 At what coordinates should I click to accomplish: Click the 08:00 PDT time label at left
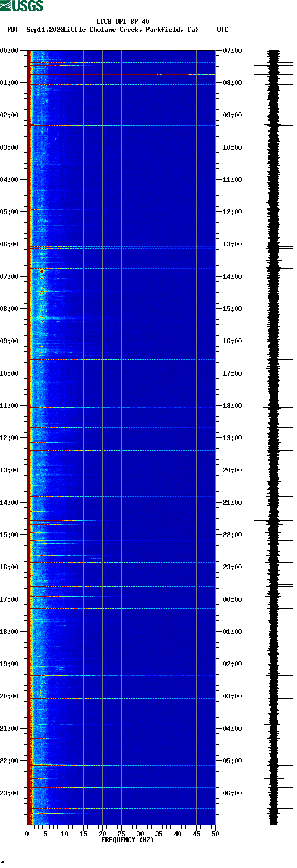point(9,309)
